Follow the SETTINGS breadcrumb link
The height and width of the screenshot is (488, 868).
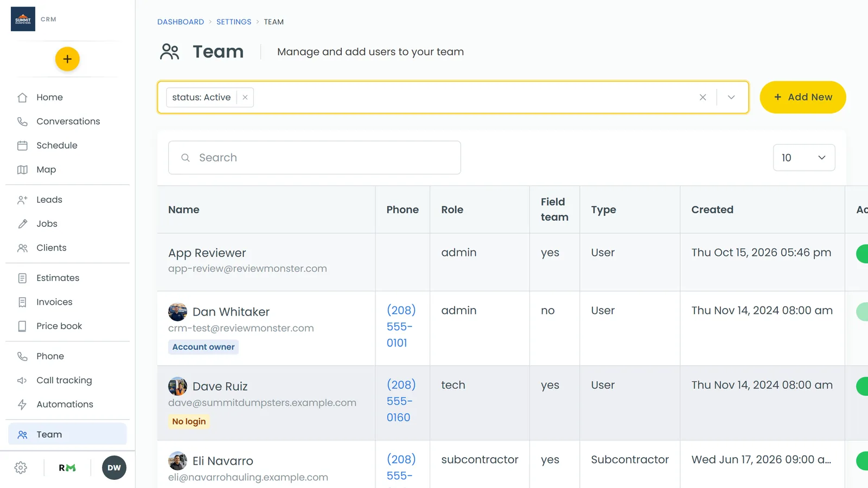point(234,22)
